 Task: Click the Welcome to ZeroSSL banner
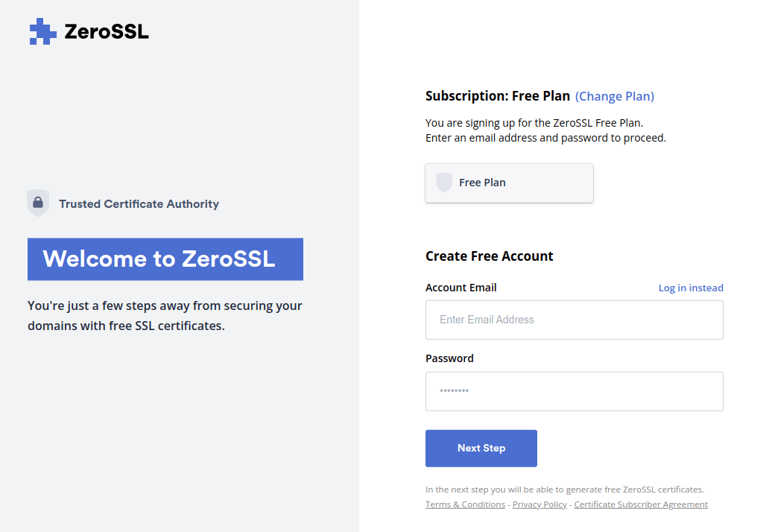pos(165,259)
